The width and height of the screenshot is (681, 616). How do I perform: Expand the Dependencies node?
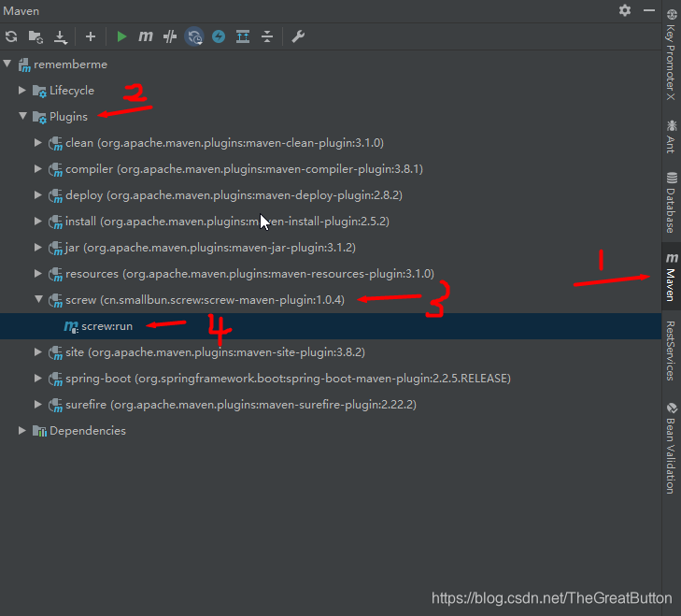(x=22, y=430)
